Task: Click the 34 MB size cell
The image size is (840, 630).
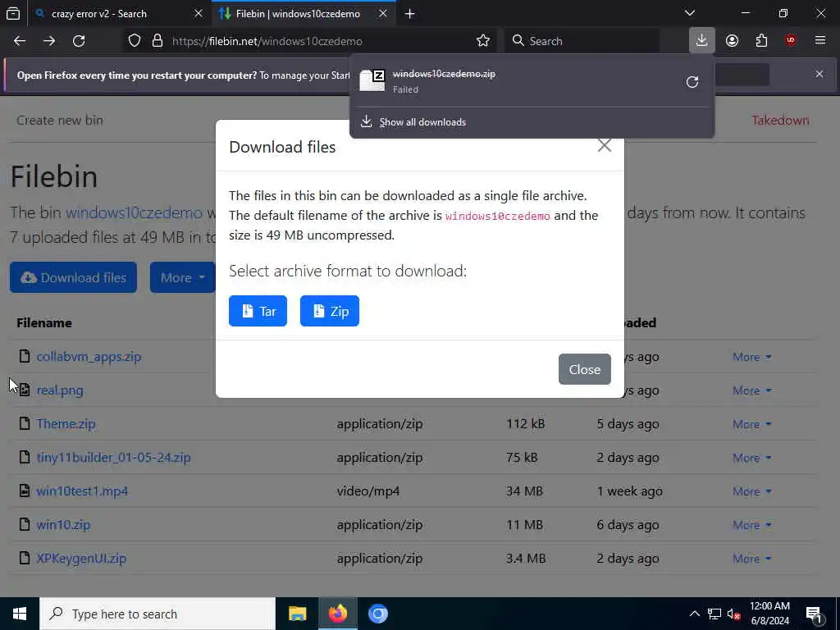Action: 524,491
